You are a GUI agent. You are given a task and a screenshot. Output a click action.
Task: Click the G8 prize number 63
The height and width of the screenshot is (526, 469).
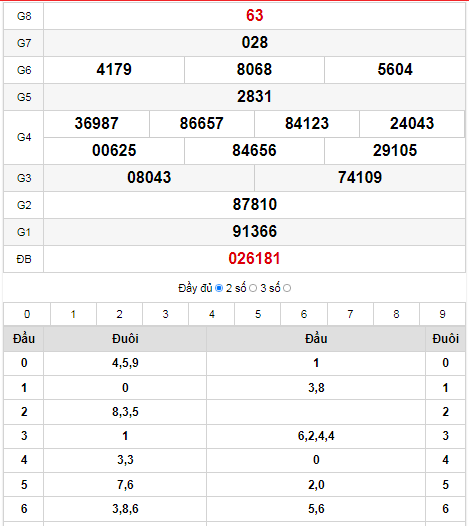[x=254, y=16]
